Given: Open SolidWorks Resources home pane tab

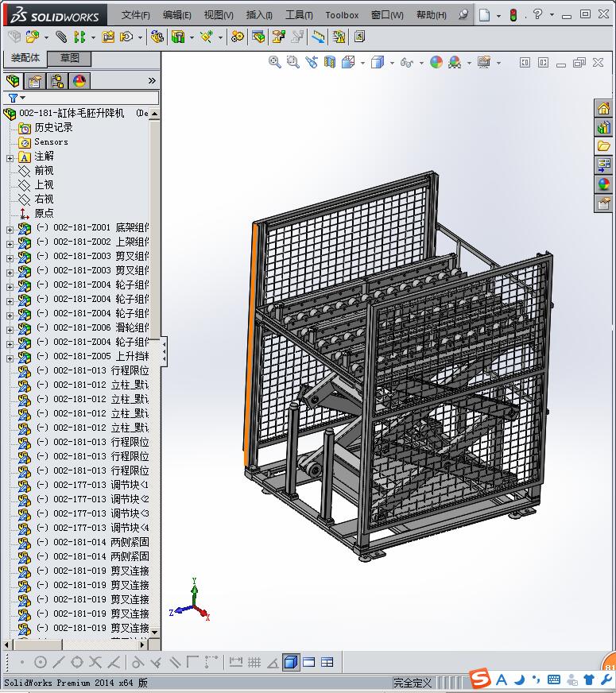Looking at the screenshot, I should coord(603,109).
